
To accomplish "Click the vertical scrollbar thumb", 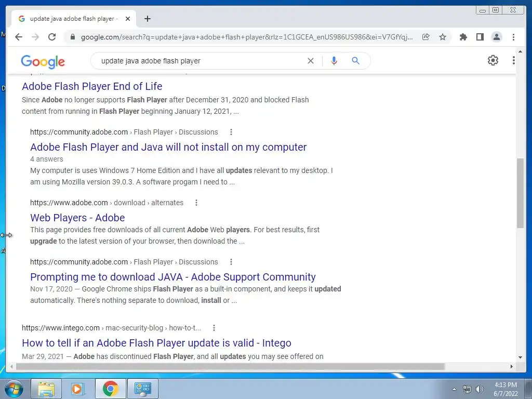I will tap(520, 193).
